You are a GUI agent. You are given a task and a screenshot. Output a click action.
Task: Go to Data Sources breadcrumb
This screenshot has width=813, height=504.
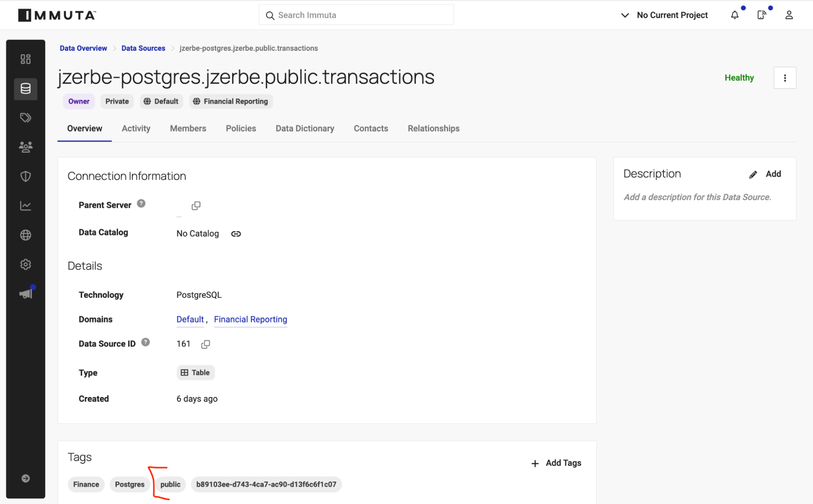tap(143, 48)
